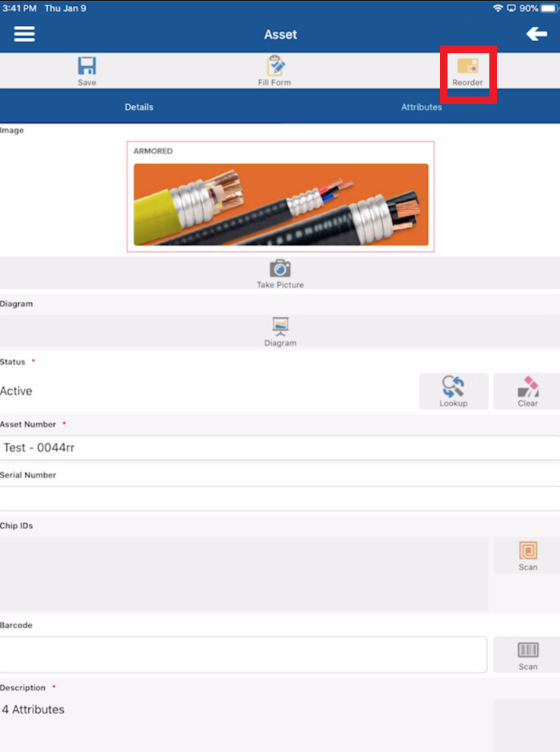Image resolution: width=560 pixels, height=752 pixels.
Task: Open the Diagram easel icon
Action: click(280, 326)
